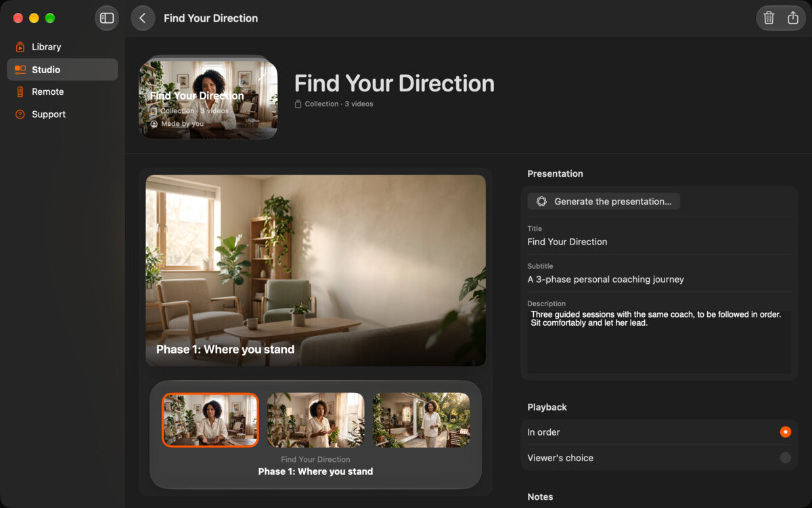Click the Notes section heading
Screen dimensions: 812x508
coord(540,497)
